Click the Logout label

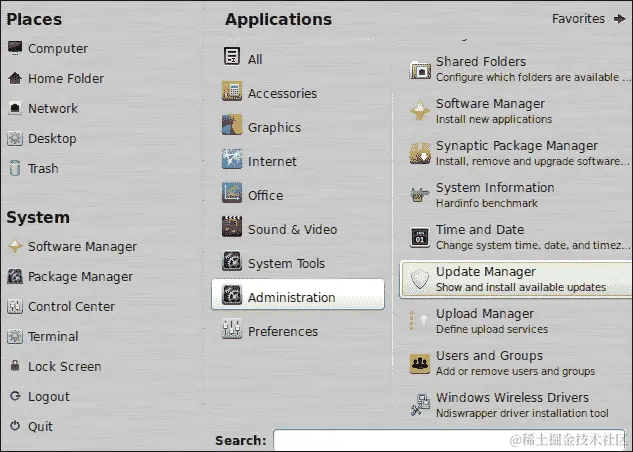click(x=49, y=397)
